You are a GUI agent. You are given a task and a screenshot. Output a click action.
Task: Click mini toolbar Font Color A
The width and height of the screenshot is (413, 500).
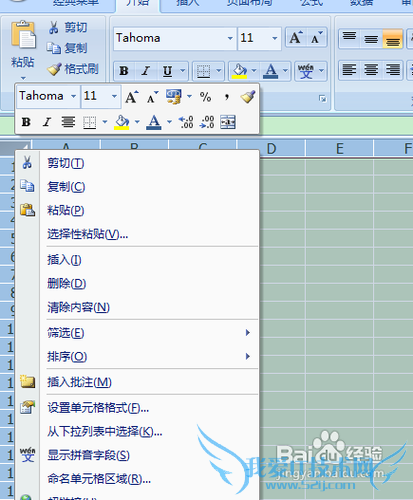click(154, 122)
